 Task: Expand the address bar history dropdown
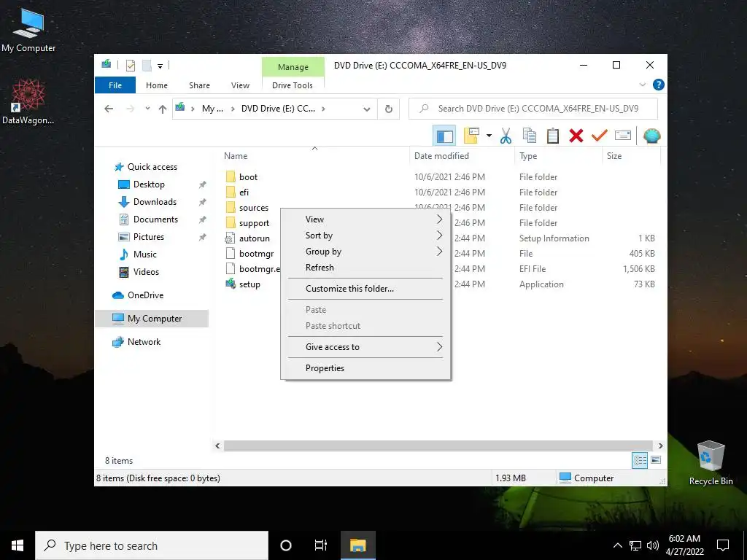(366, 109)
